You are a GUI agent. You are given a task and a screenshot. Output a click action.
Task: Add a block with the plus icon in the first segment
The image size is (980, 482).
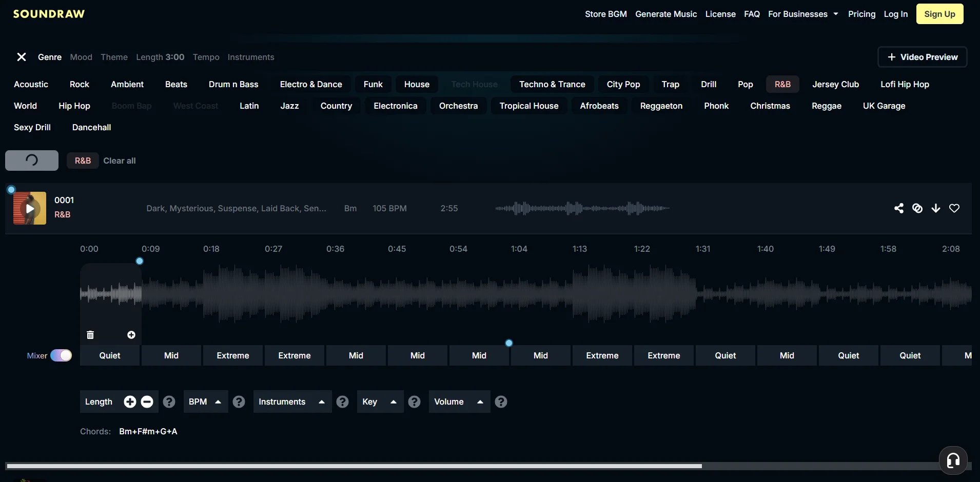pyautogui.click(x=131, y=335)
